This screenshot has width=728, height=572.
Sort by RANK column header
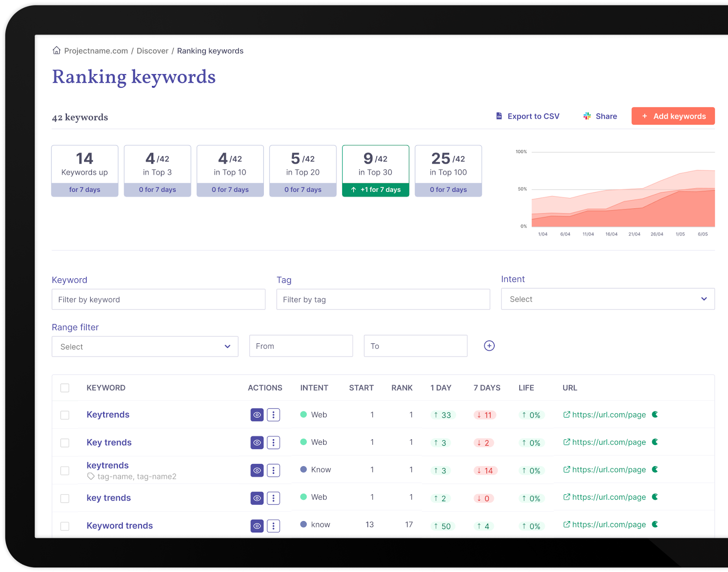pos(402,388)
